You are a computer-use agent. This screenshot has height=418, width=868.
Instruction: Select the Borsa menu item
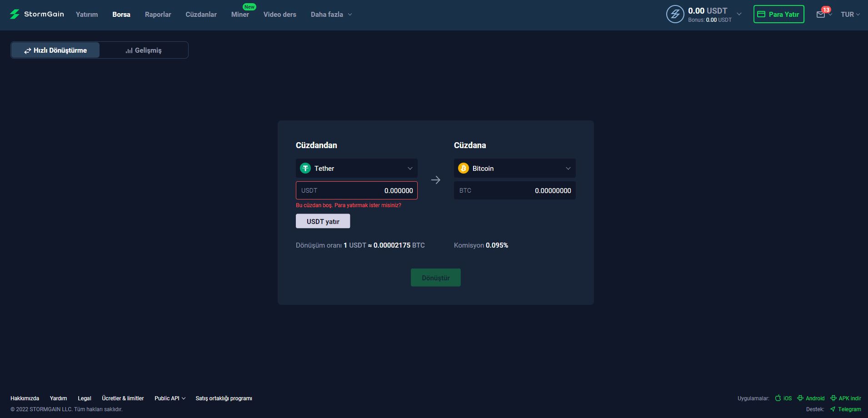[121, 15]
